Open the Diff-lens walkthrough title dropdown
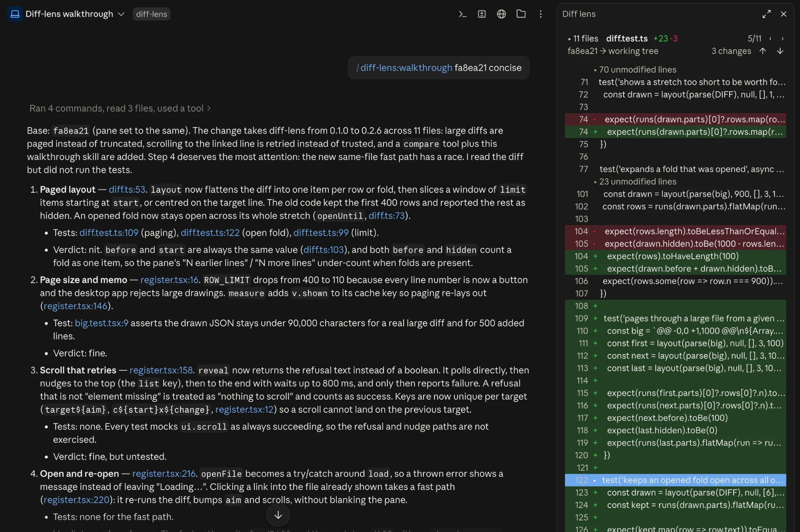 pos(75,14)
